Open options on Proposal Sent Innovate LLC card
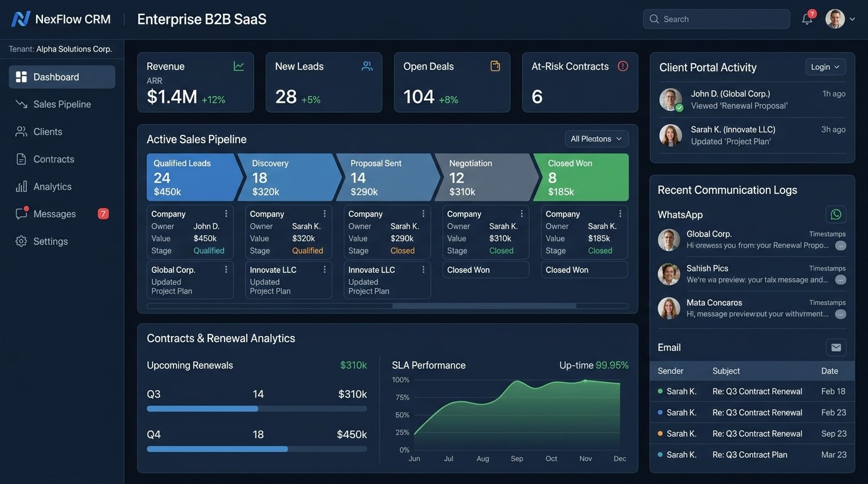 pyautogui.click(x=423, y=269)
